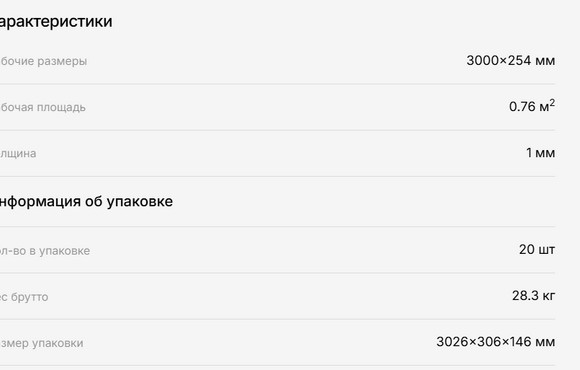The width and height of the screenshot is (580, 370).
Task: Select the package size label
Action: (x=41, y=343)
